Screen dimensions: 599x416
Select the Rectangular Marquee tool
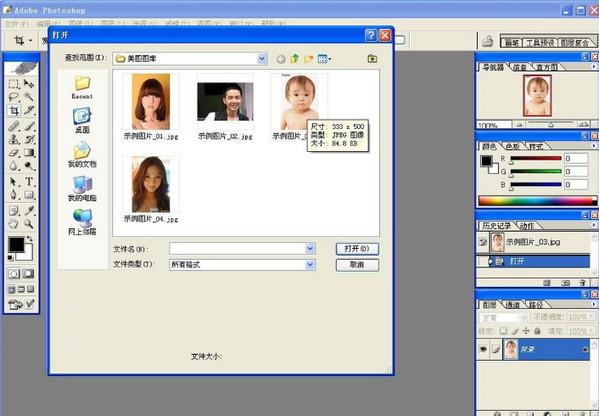point(14,84)
